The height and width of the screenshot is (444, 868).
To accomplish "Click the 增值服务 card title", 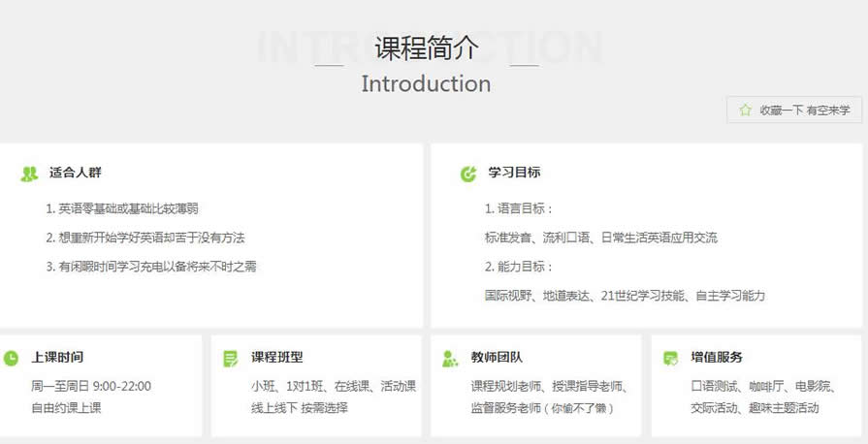I will point(717,357).
